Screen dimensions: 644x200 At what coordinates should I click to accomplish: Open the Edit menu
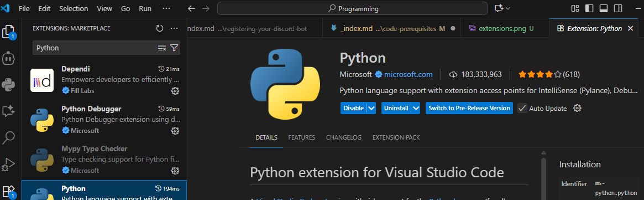(x=44, y=8)
